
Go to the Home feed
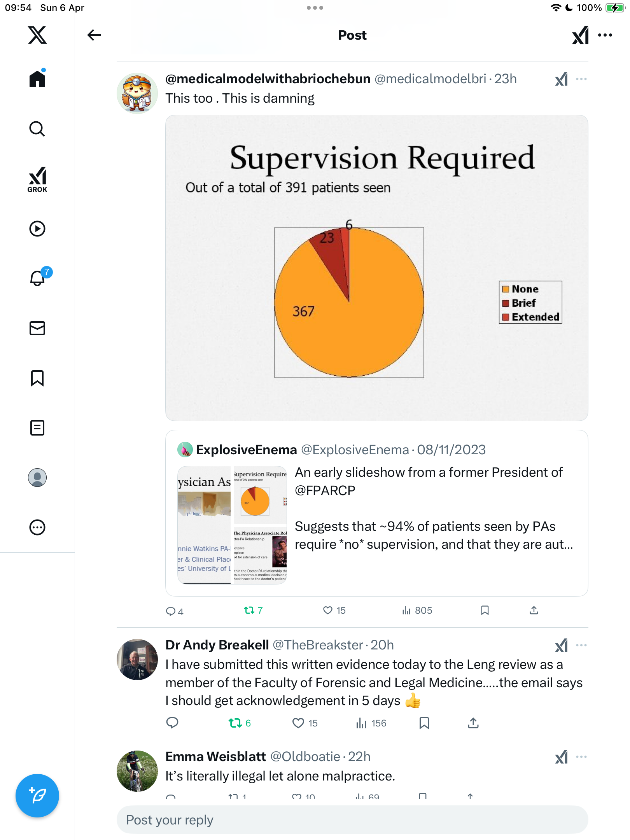pos(37,78)
